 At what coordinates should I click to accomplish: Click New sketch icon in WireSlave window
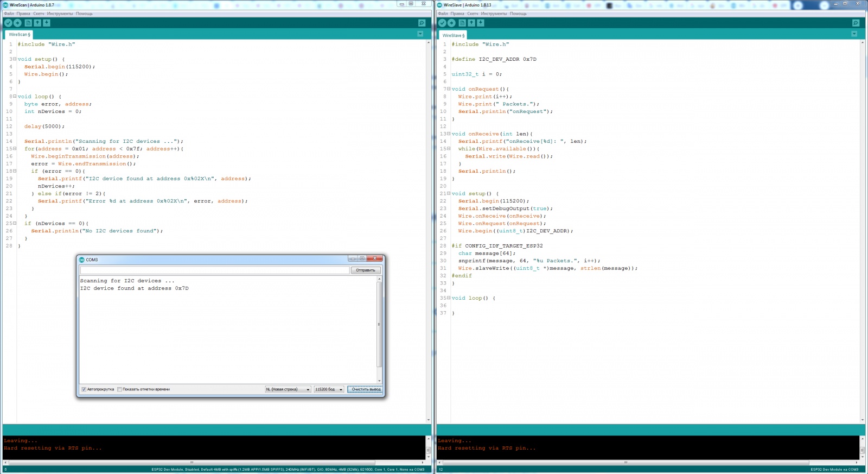tap(462, 23)
